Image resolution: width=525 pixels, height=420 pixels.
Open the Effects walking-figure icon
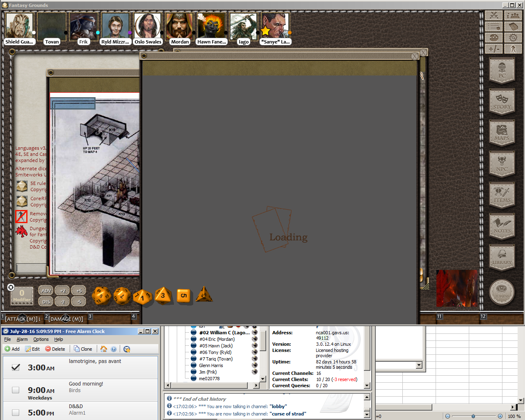513,49
